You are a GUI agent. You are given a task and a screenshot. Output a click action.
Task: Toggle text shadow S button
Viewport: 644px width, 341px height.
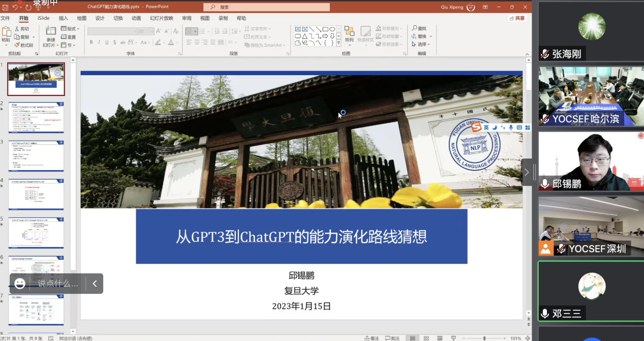click(115, 42)
